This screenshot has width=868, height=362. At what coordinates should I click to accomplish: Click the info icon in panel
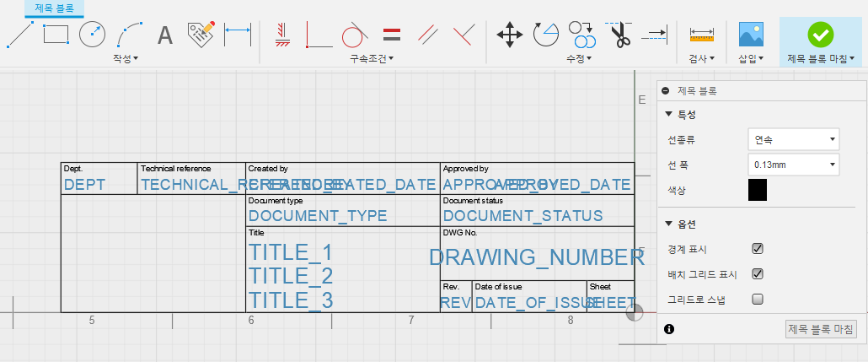coord(669,329)
